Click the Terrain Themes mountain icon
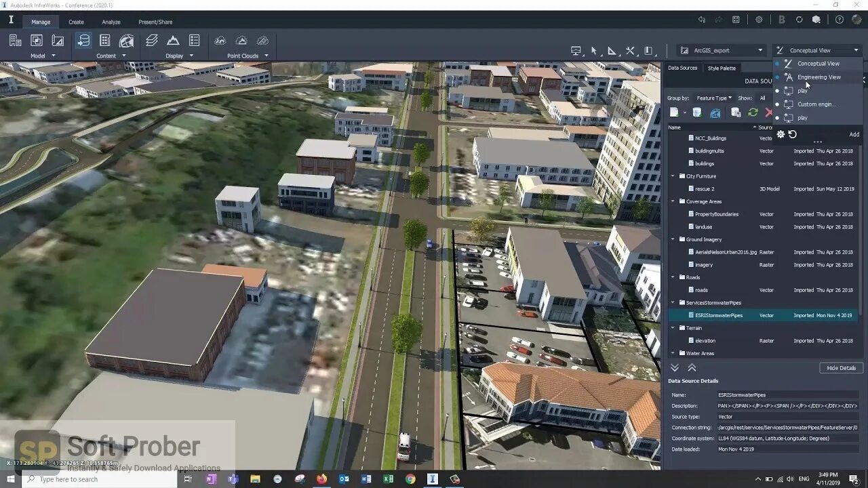The image size is (868, 488). (173, 41)
